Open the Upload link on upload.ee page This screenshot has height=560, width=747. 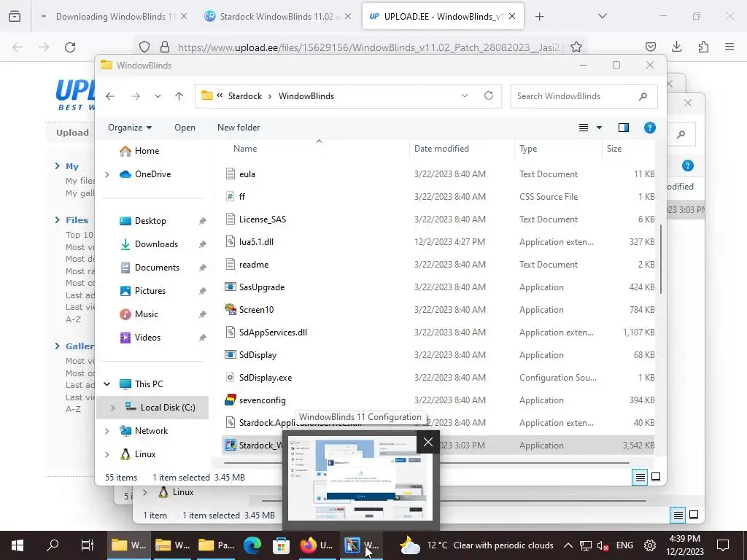pos(72,133)
